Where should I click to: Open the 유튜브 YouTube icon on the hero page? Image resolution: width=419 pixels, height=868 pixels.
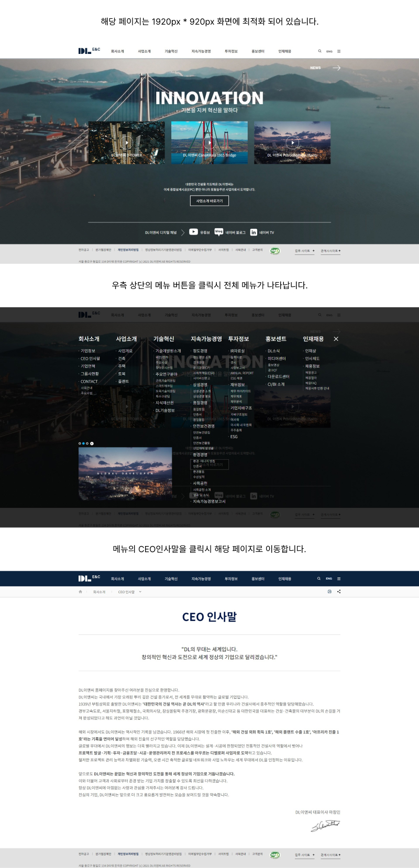point(193,232)
